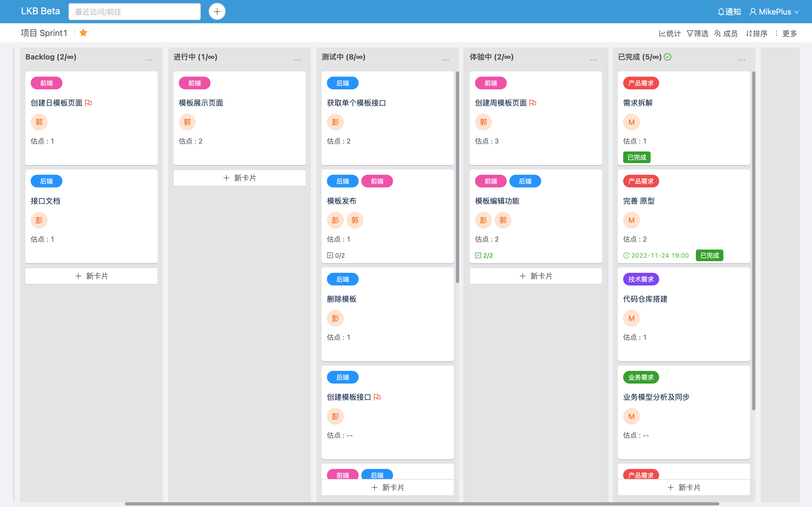Screen dimensions: 812x507
Task: Click 后端 tag on 模板编辑功能 card
Action: click(x=525, y=181)
